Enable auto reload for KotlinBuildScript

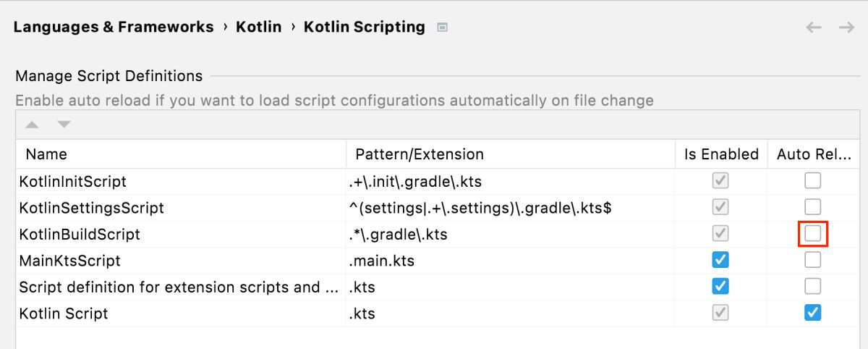(813, 234)
